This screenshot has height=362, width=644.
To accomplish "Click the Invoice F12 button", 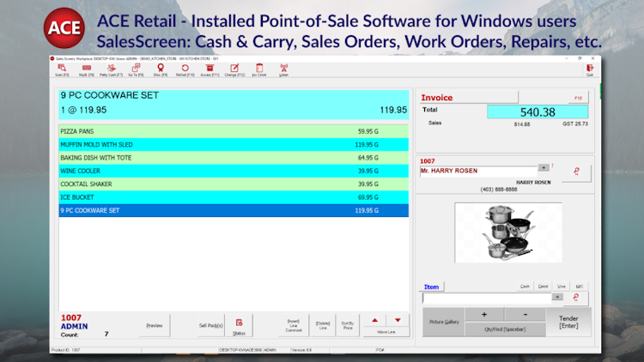I will (x=578, y=98).
